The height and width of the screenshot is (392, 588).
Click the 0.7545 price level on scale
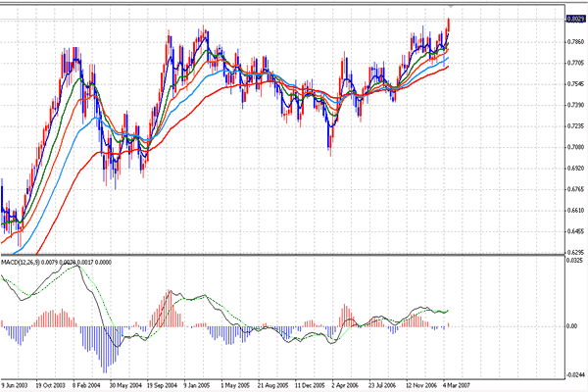click(575, 84)
